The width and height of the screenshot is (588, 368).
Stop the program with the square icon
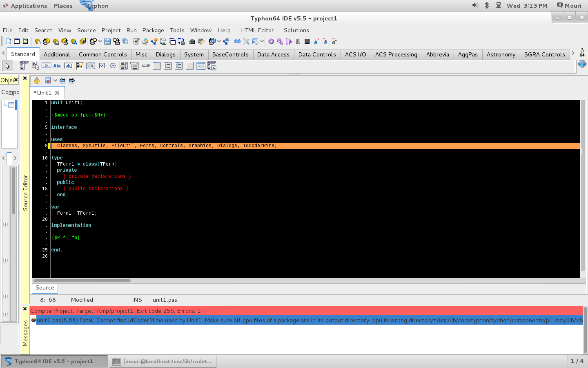point(307,41)
